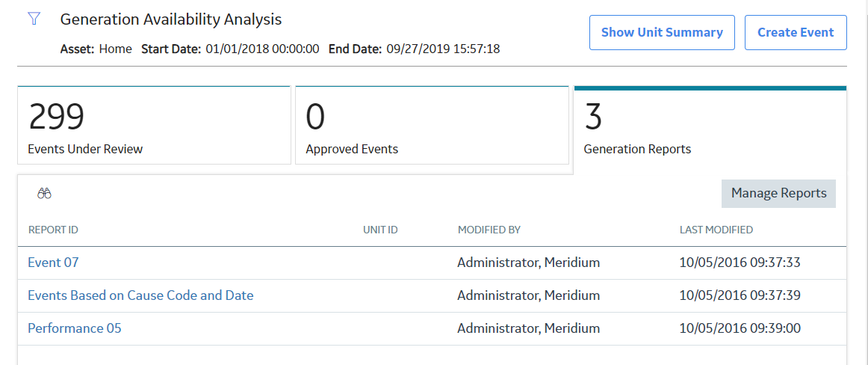Image resolution: width=868 pixels, height=365 pixels.
Task: Select the Approved Events tab
Action: (432, 126)
